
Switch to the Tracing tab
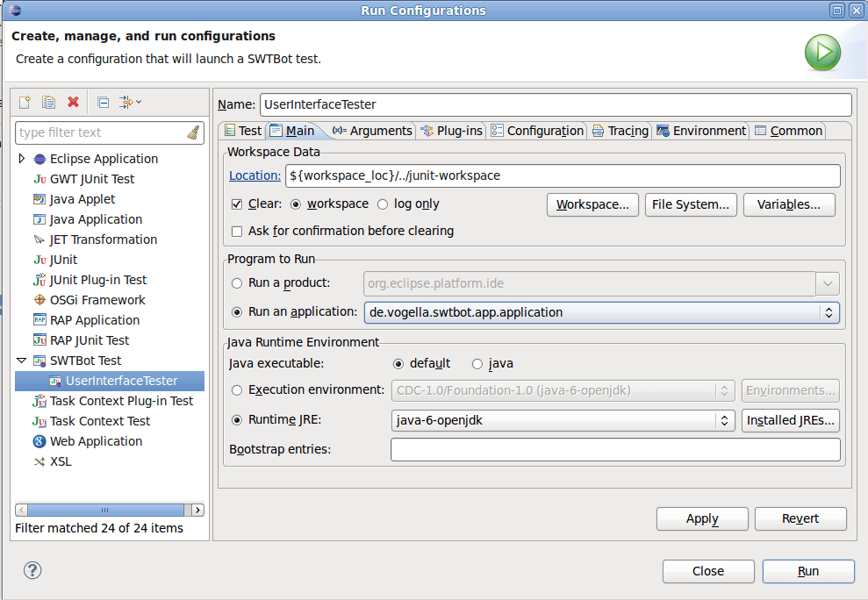tap(620, 131)
